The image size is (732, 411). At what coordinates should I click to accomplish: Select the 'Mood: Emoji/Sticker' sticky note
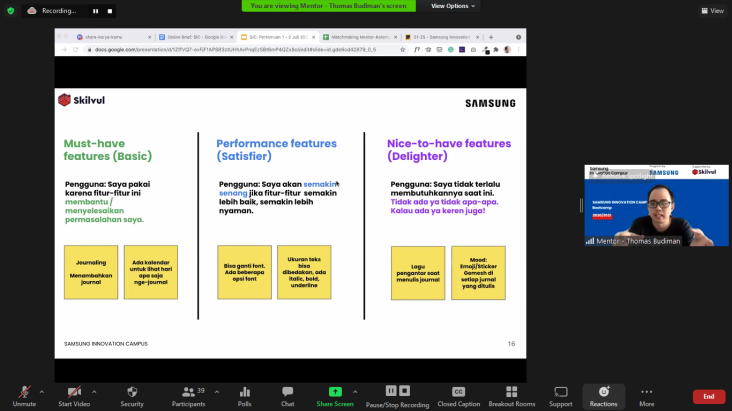tap(478, 273)
